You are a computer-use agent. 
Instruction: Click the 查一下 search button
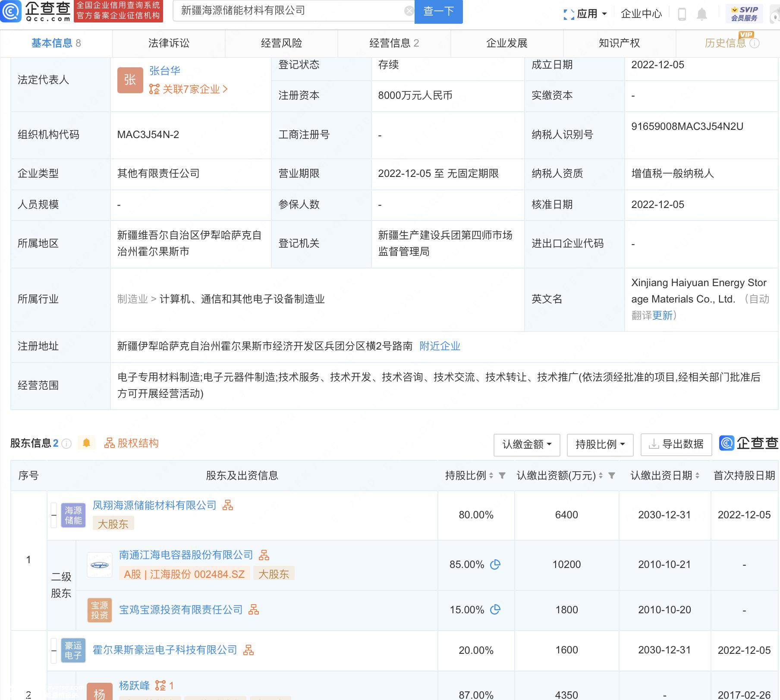pos(438,11)
